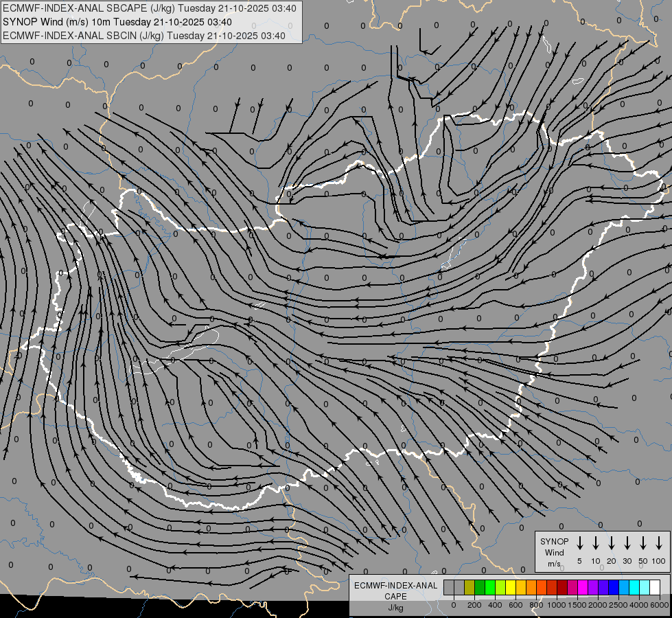The height and width of the screenshot is (618, 672).
Task: Click the ECMWF-INDEX-ANAL label in CAPE legend
Action: pyautogui.click(x=395, y=586)
